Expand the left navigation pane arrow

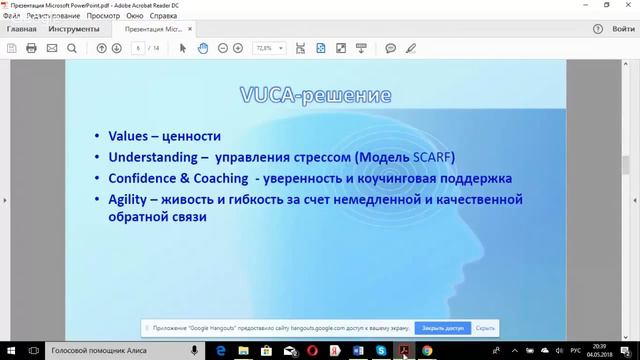click(x=5, y=200)
